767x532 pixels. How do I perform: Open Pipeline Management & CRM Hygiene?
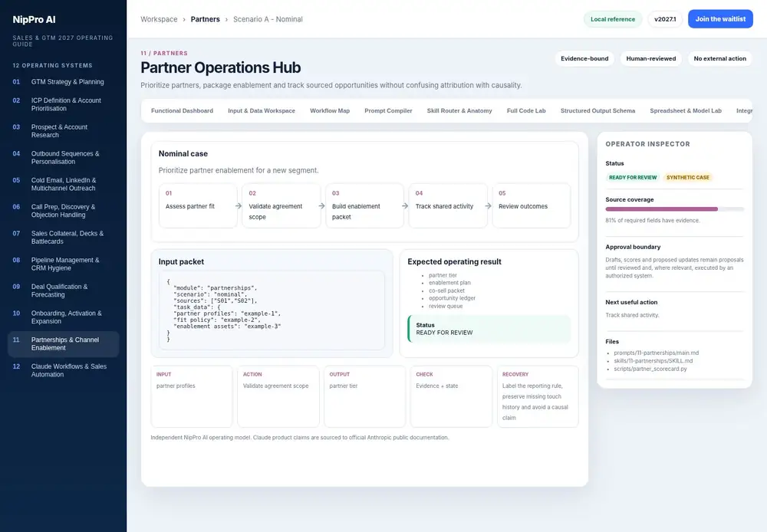tap(63, 264)
